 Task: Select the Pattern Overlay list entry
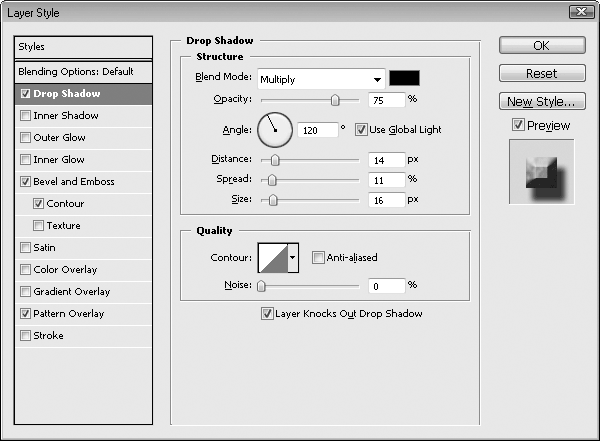pos(83,314)
